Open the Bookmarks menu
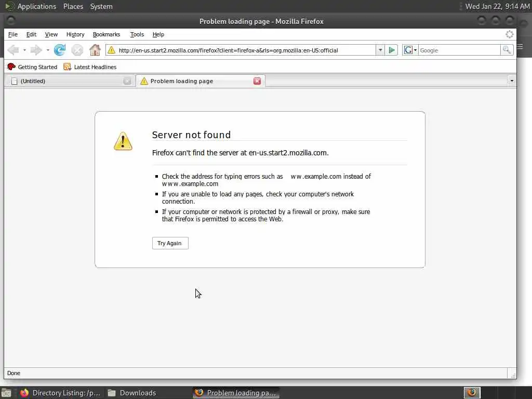Image resolution: width=532 pixels, height=399 pixels. coord(107,34)
